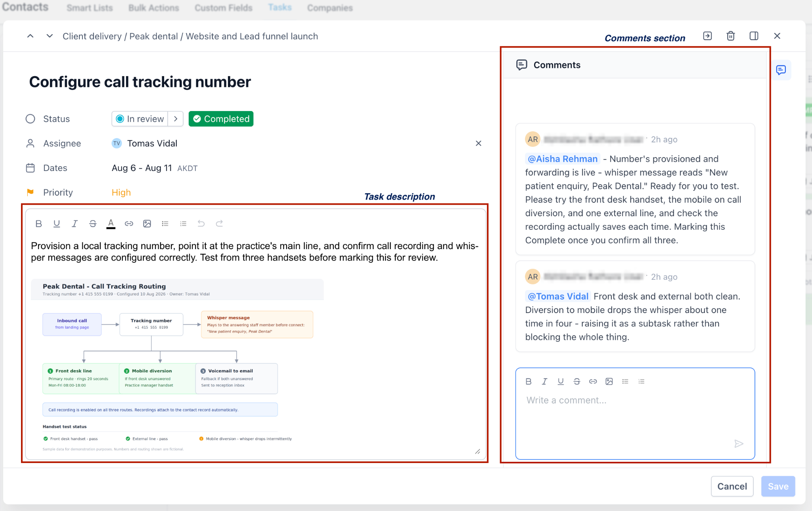This screenshot has height=511, width=812.
Task: Open the In review status dropdown
Action: pos(140,119)
